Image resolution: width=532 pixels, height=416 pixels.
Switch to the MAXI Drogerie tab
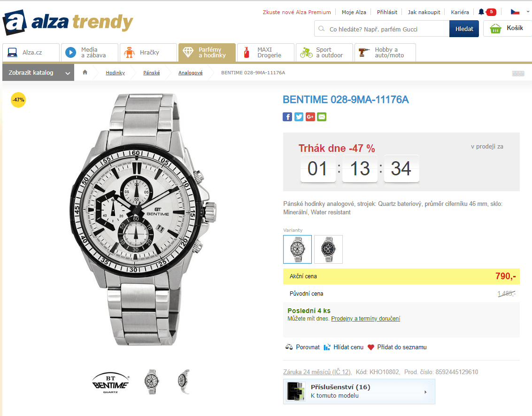pyautogui.click(x=265, y=53)
